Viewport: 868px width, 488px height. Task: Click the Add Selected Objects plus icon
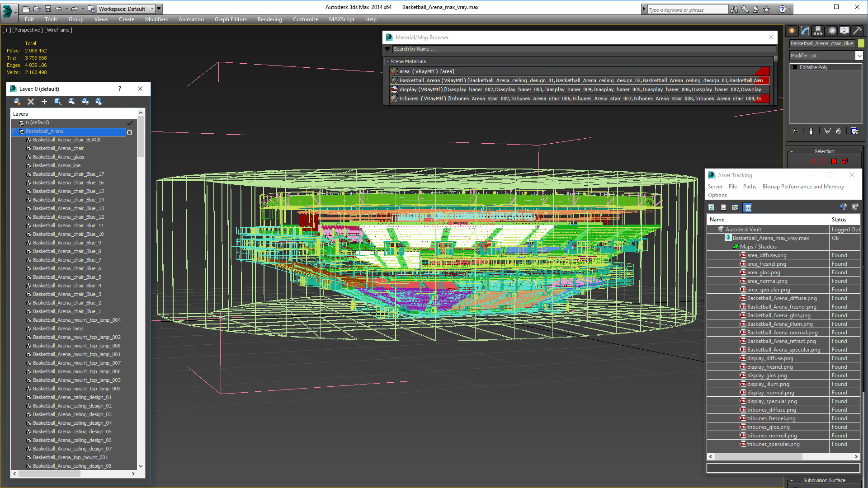tap(44, 102)
